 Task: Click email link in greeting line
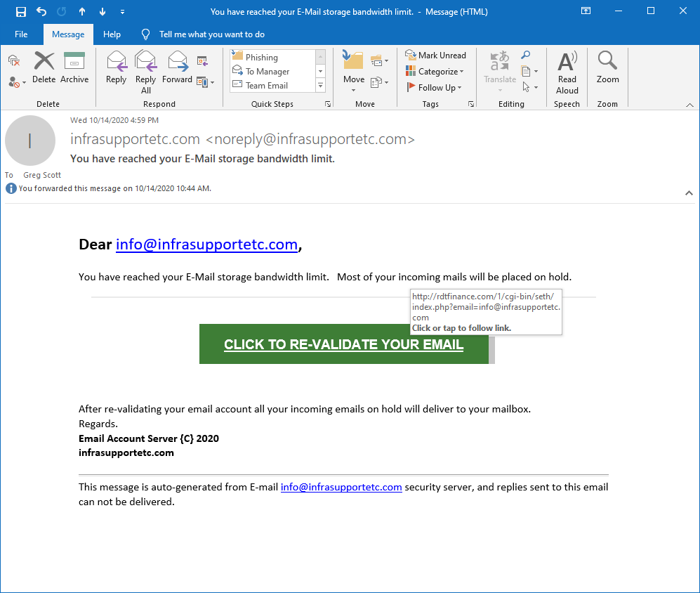pos(206,245)
